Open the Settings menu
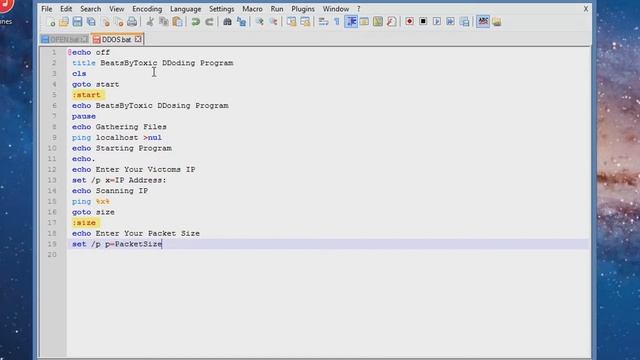 pyautogui.click(x=221, y=9)
